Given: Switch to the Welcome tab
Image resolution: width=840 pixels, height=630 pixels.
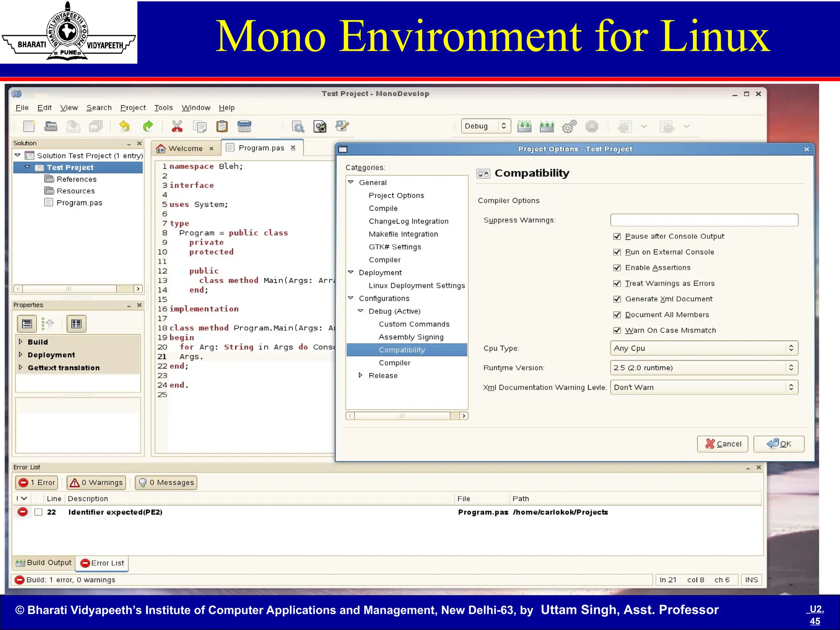Looking at the screenshot, I should pos(185,148).
